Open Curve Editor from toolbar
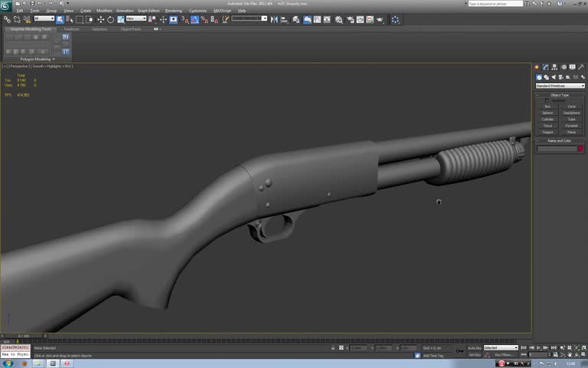Screen dimensions: 588x368 point(317,19)
